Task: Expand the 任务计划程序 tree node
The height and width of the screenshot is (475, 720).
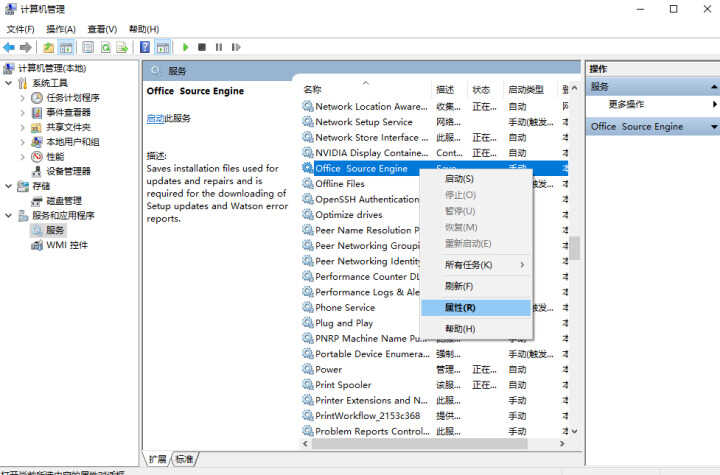Action: (x=23, y=98)
